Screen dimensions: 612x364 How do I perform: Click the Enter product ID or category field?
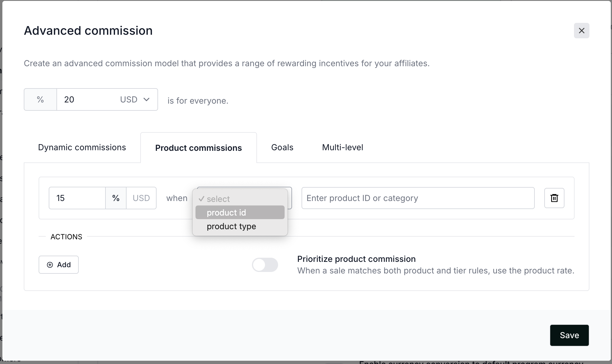418,198
